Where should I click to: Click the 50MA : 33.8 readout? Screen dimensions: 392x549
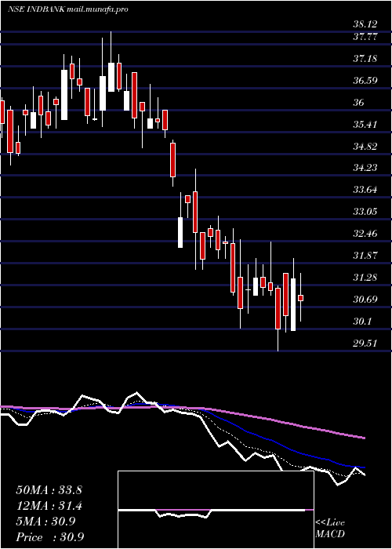tap(49, 490)
